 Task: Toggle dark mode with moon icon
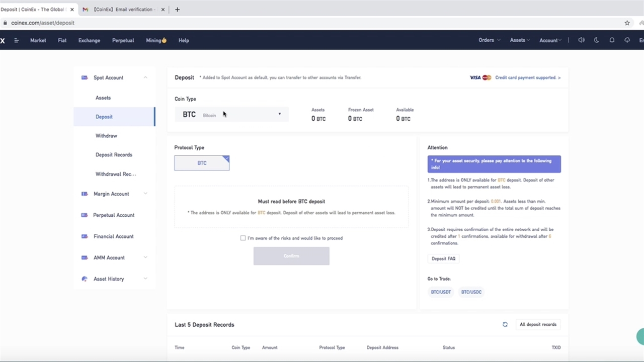597,40
